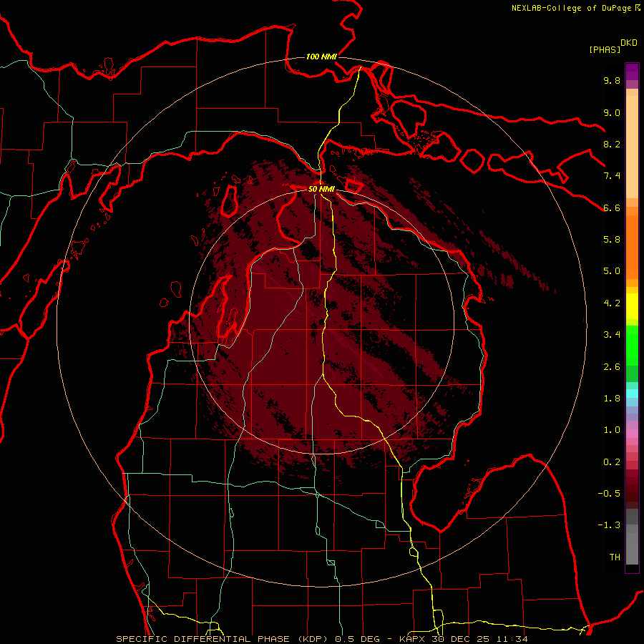Pick the cyan band beside 1.8
The width and height of the screenshot is (644, 644).
(632, 394)
